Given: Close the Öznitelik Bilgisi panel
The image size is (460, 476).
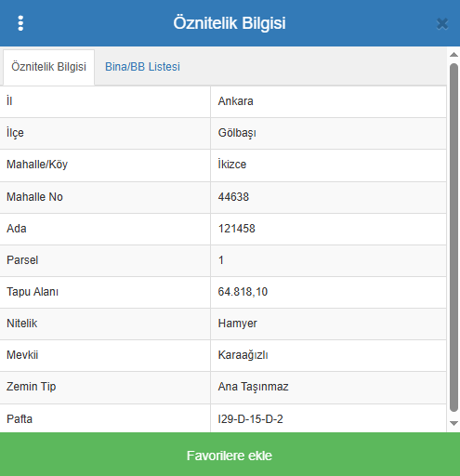Looking at the screenshot, I should tap(442, 24).
